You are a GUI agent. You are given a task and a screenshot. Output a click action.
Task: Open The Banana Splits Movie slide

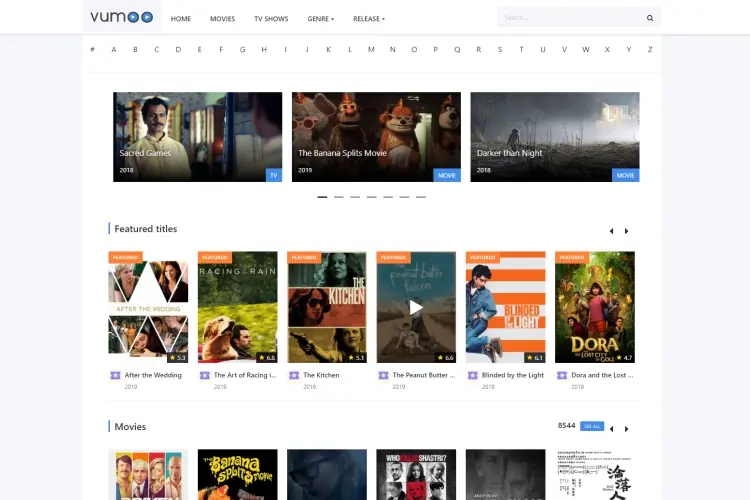point(376,137)
